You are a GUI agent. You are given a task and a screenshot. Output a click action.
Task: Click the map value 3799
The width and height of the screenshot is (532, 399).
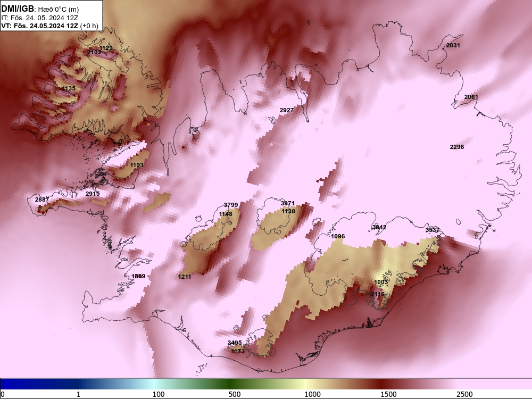pos(231,205)
